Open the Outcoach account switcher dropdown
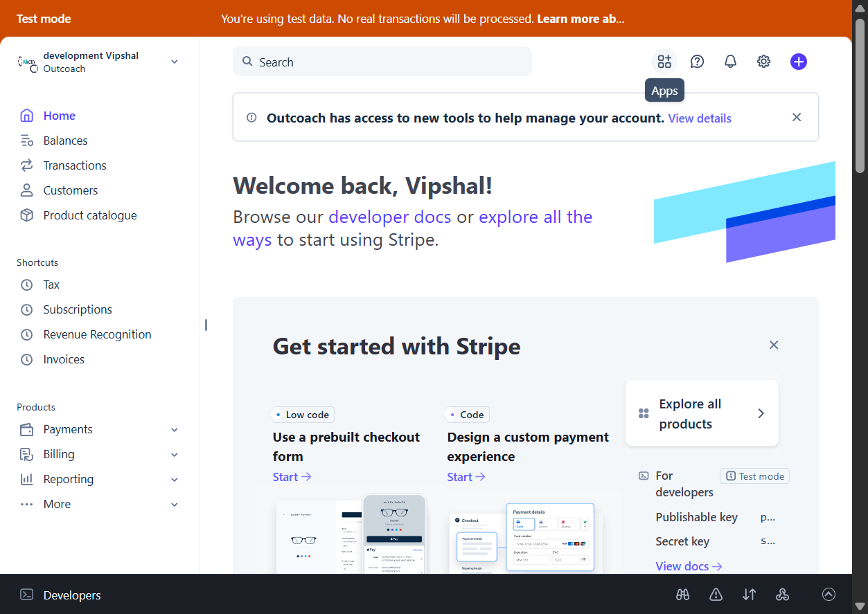The image size is (868, 614). [x=175, y=62]
